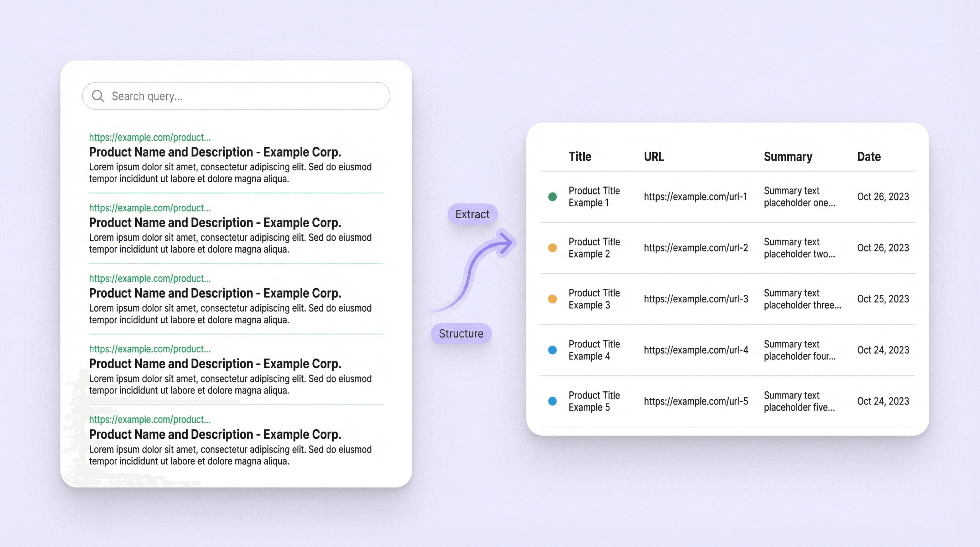
Task: Open the https://example.com/url-5 link
Action: [x=696, y=401]
